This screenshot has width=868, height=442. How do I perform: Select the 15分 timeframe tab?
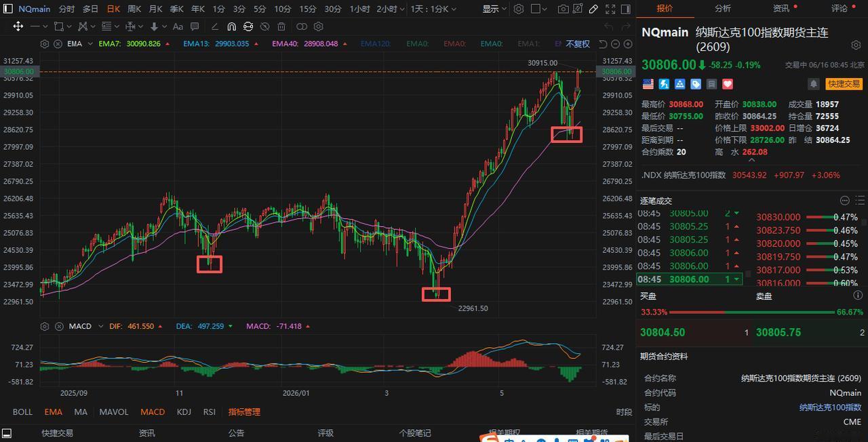[x=308, y=9]
